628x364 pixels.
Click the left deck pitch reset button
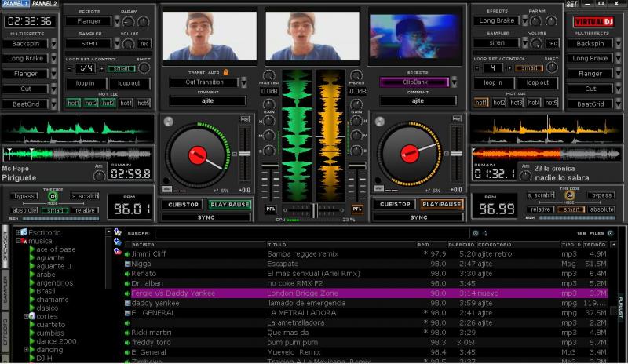(234, 154)
